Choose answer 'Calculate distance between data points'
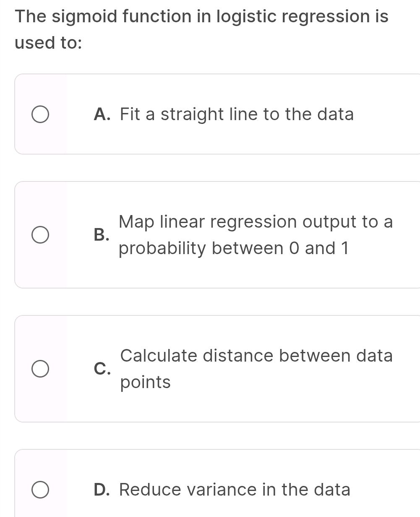Image resolution: width=420 pixels, height=517 pixels. tap(256, 368)
